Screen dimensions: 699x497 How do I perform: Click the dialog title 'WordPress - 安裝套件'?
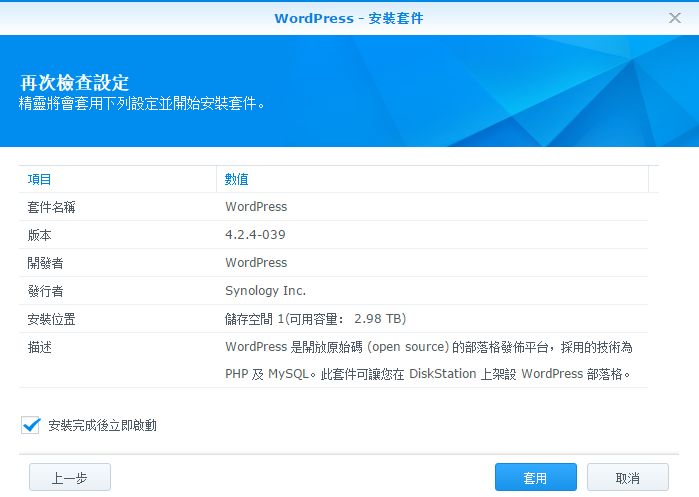click(x=349, y=18)
